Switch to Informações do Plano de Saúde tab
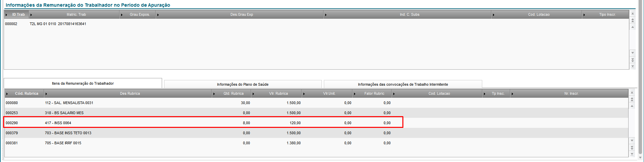 [x=243, y=84]
